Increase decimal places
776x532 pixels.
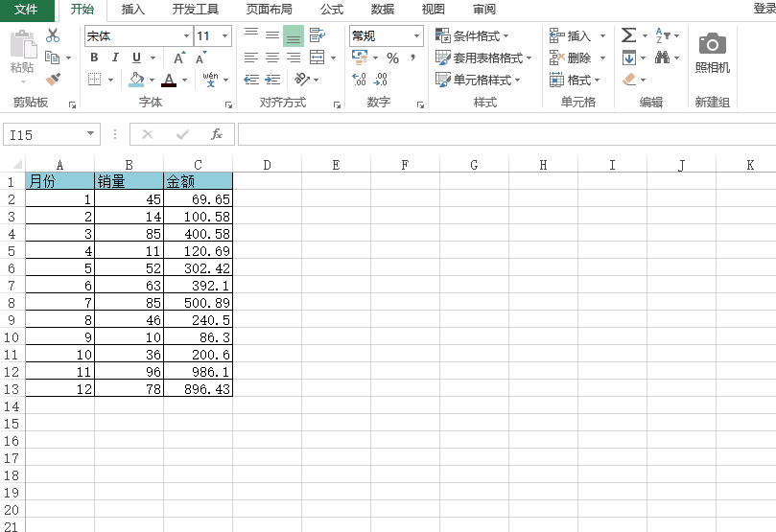[x=360, y=80]
